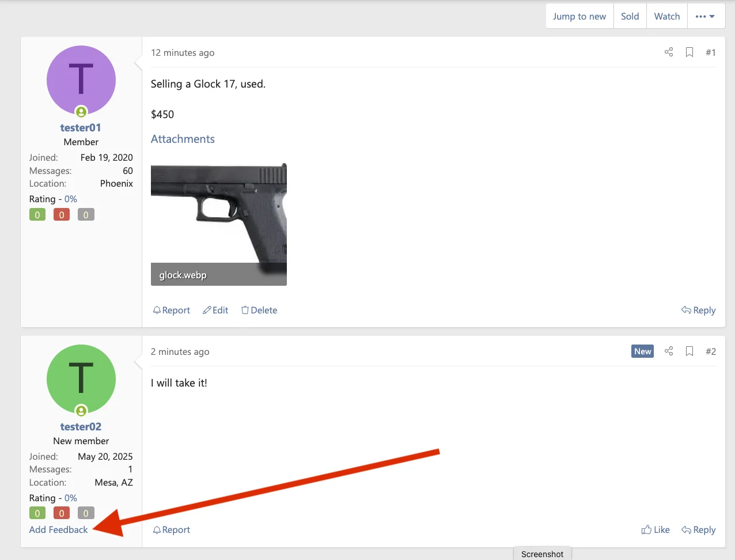This screenshot has width=735, height=560.
Task: Click tester01's 0% rating link
Action: point(71,199)
